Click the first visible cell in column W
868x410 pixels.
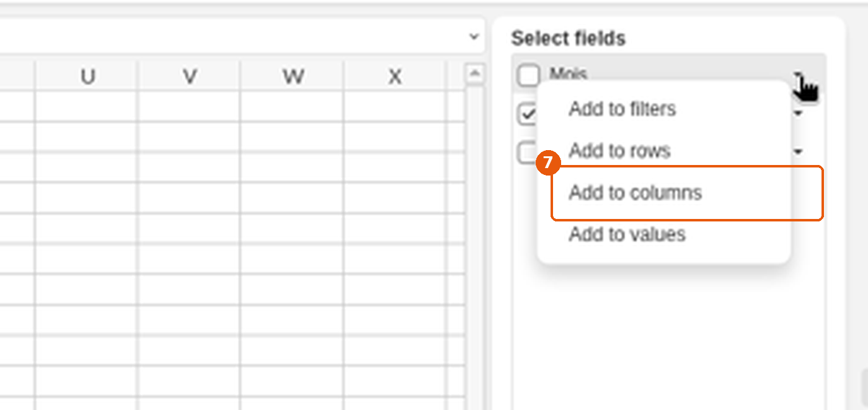[x=291, y=107]
